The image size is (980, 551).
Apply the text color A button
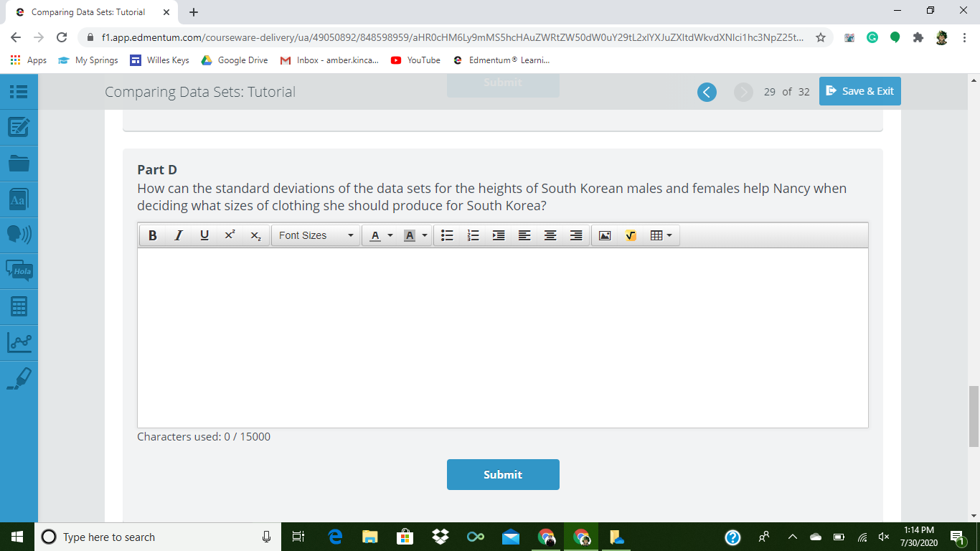pyautogui.click(x=374, y=235)
